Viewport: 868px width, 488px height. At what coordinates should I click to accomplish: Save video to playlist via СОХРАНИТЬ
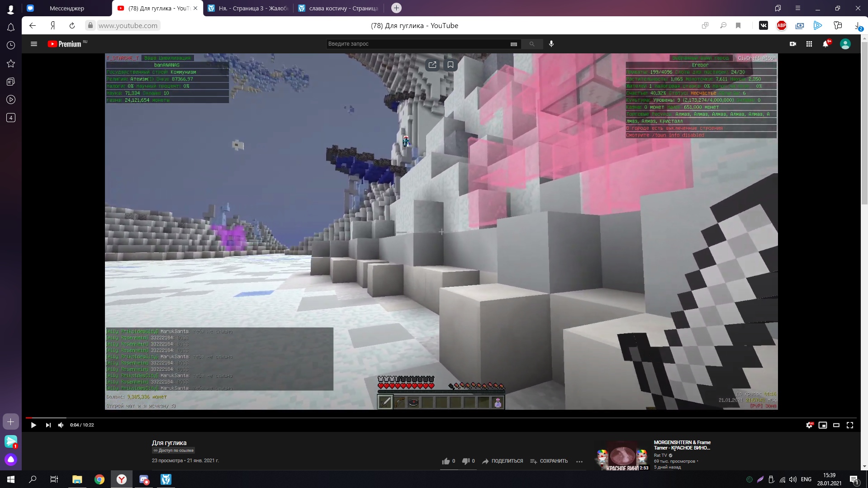[549, 461]
